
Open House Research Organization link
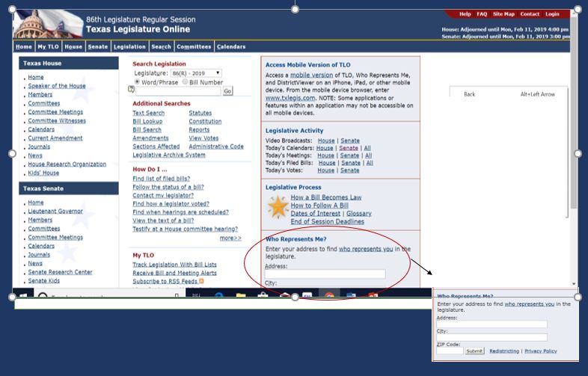67,164
